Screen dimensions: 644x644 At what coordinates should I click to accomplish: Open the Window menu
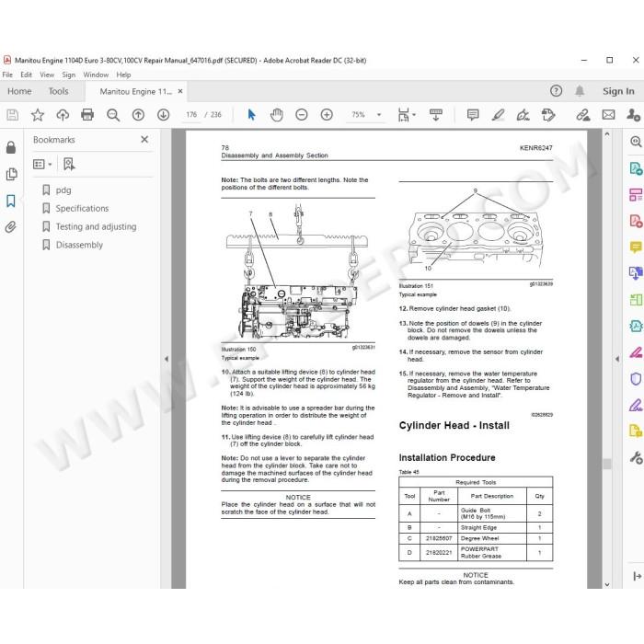96,75
